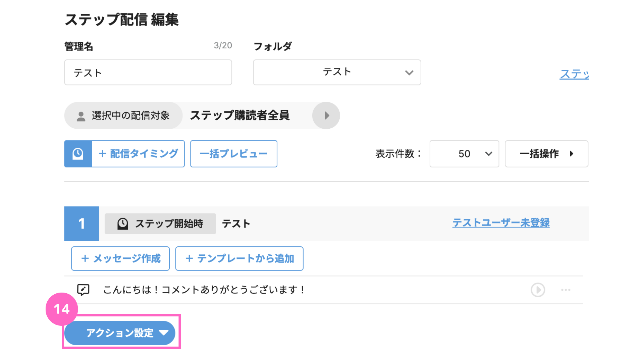Click + テンプレートから追加 button
The height and width of the screenshot is (362, 644).
point(239,259)
